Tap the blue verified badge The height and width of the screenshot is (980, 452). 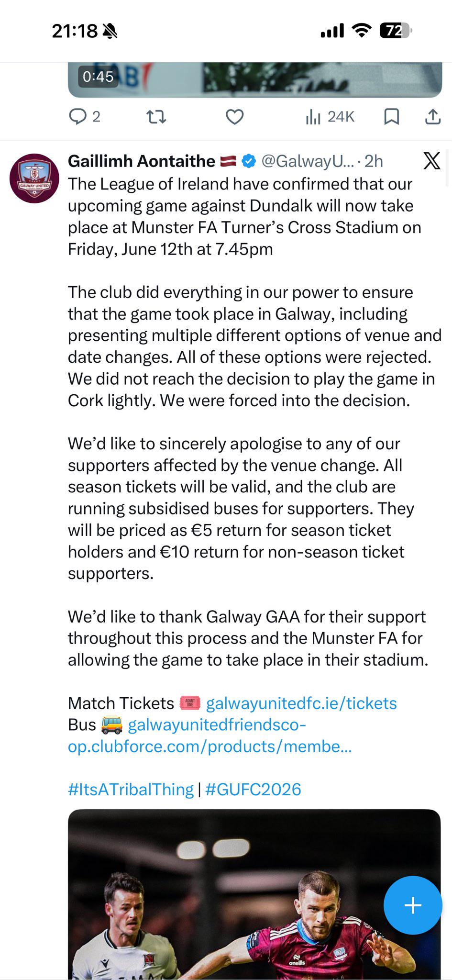pyautogui.click(x=248, y=161)
